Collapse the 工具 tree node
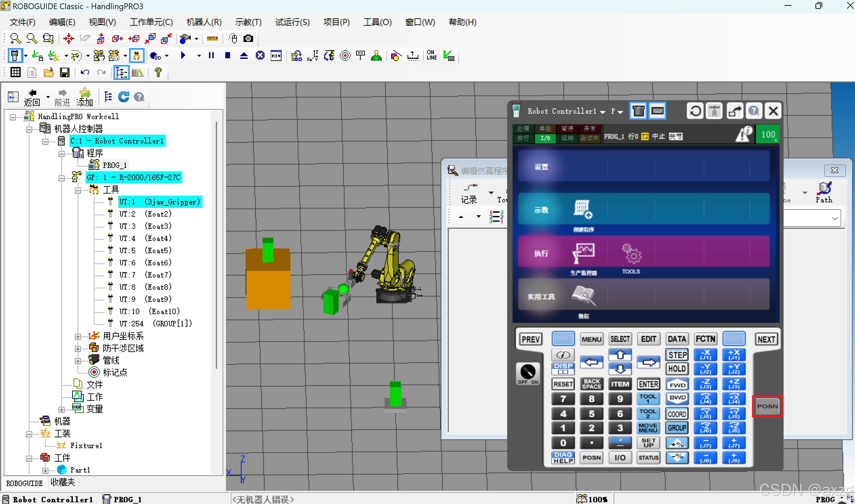This screenshot has height=504, width=855. 78,190
